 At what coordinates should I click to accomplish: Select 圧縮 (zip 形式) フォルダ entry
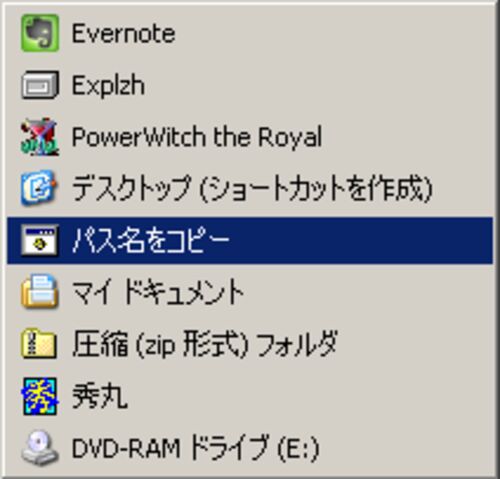[250, 344]
